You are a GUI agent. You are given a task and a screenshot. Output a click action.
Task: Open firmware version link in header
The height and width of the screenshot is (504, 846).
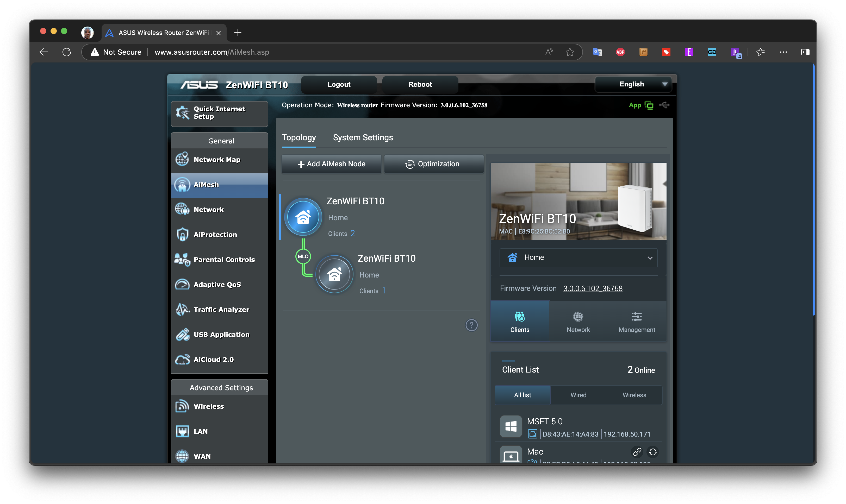(x=464, y=105)
